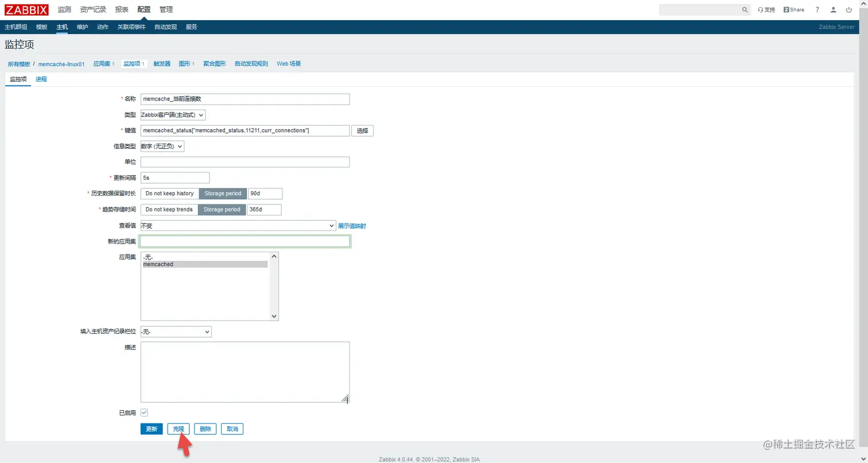Open the user profile icon
The width and height of the screenshot is (868, 463).
coord(833,10)
